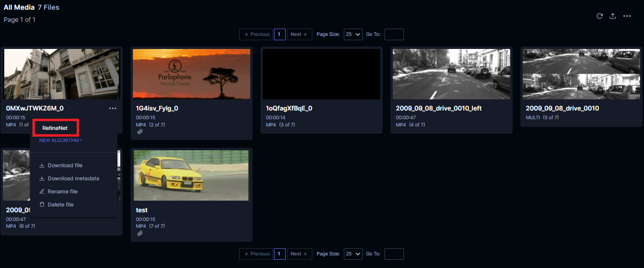This screenshot has height=268, width=644.
Task: Choose Delete file in the menu
Action: pyautogui.click(x=61, y=205)
